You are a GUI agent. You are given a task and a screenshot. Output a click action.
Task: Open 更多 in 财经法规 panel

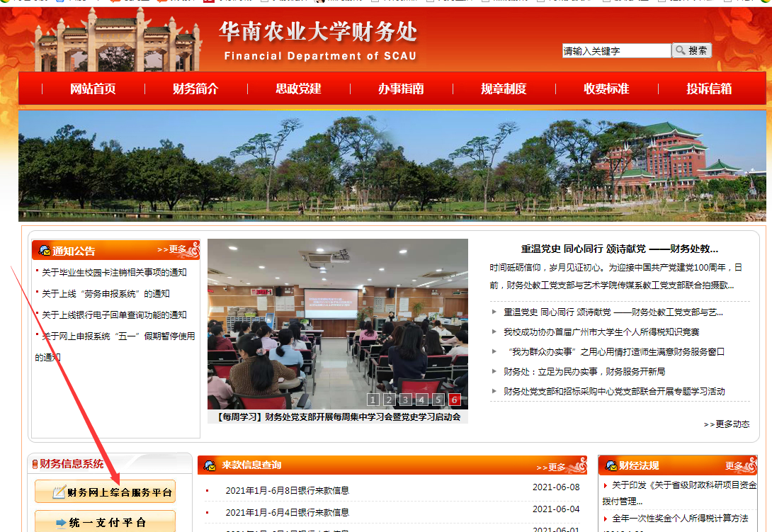pos(734,465)
